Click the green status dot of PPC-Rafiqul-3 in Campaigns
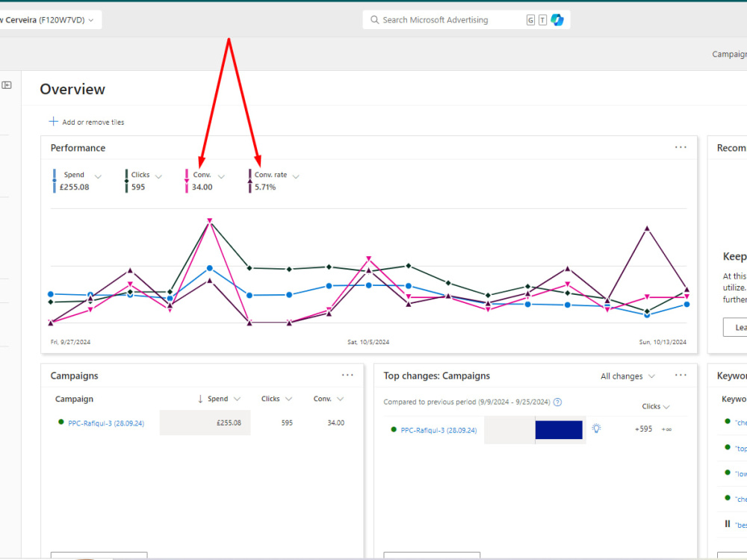The image size is (747, 560). click(61, 422)
